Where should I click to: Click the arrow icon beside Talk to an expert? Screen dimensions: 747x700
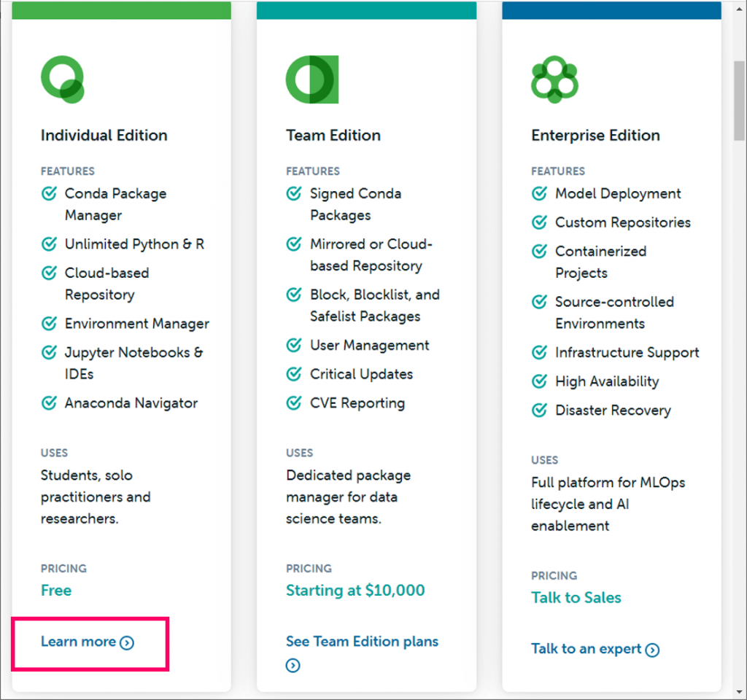tap(652, 650)
